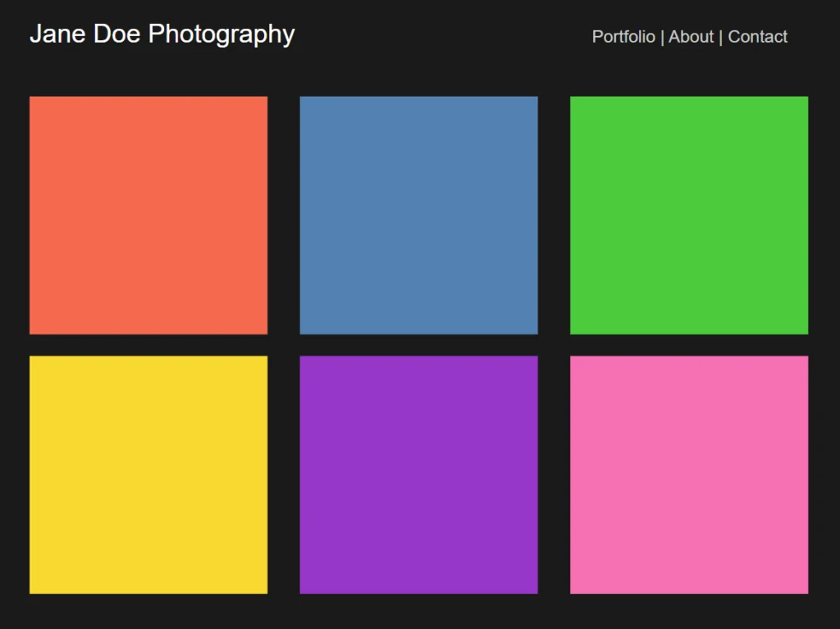This screenshot has height=629, width=840.
Task: Open the blue portfolio thumbnail
Action: pyautogui.click(x=418, y=215)
